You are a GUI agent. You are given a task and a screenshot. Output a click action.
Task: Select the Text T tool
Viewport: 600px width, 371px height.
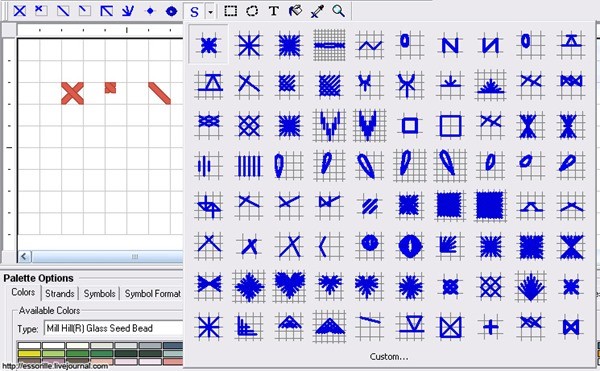[x=274, y=11]
